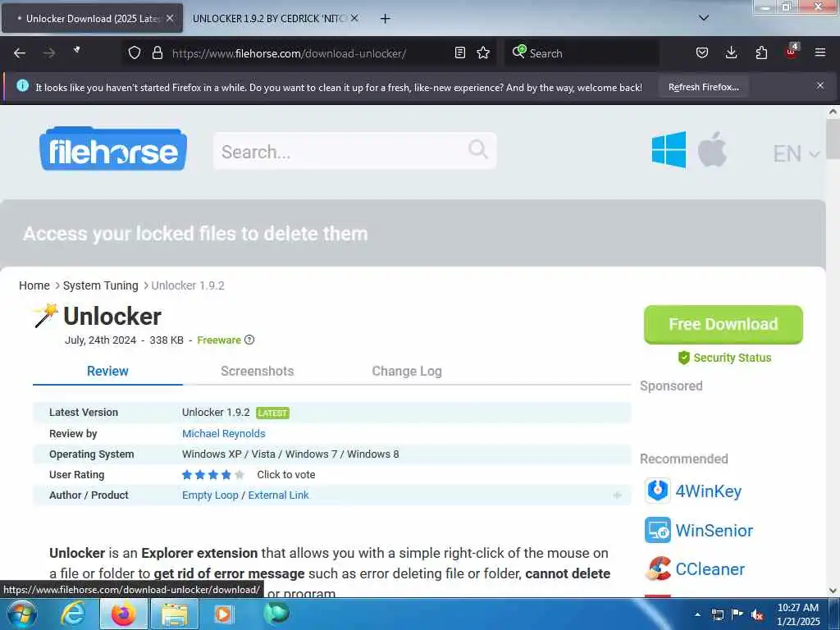This screenshot has height=630, width=840.
Task: Open the Windows Start button
Action: 21,614
